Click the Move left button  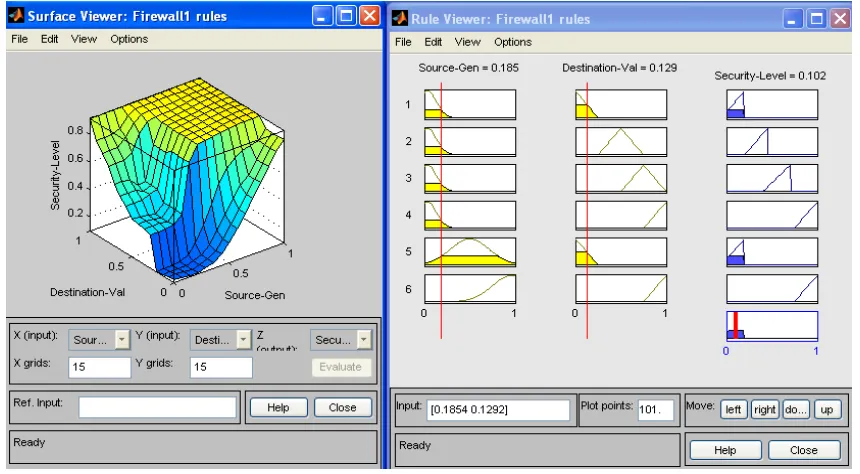click(733, 409)
